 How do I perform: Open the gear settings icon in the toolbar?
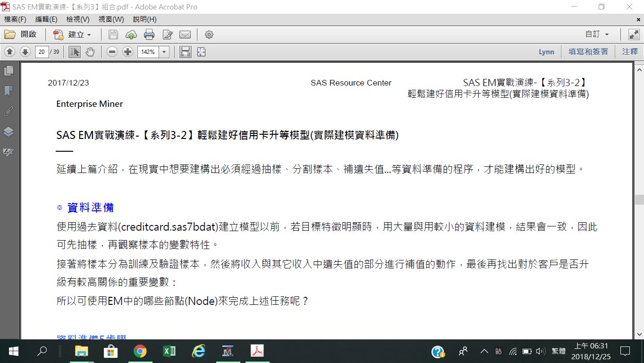pos(209,35)
